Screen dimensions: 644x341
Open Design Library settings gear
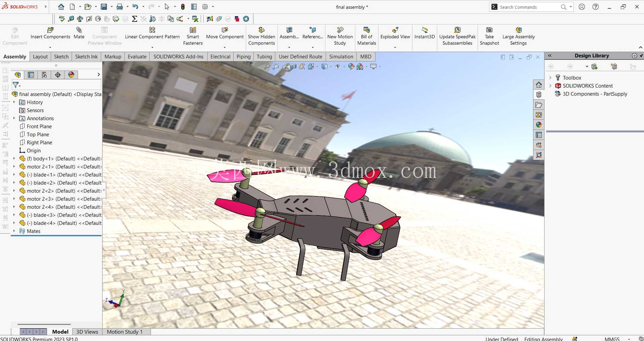(x=634, y=56)
